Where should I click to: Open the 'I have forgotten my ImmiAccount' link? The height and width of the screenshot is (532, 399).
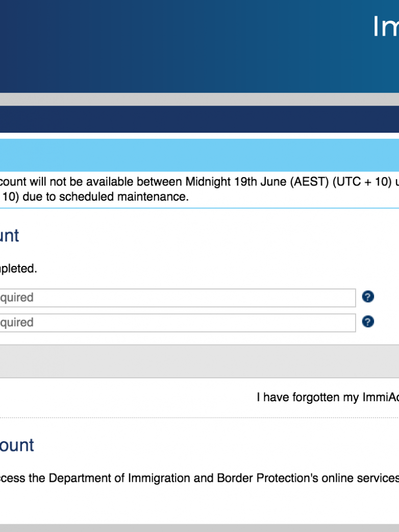coord(328,397)
